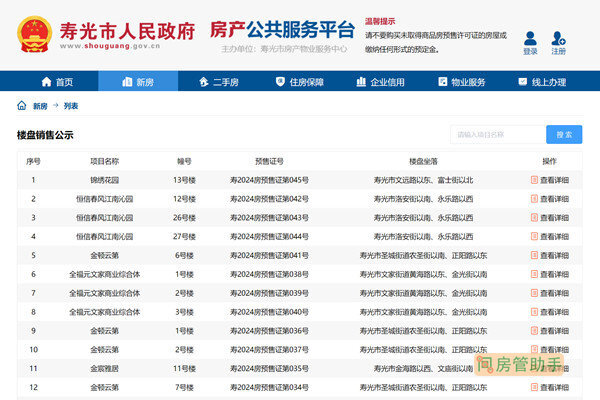Select permit number 寿2024房预售证第038号
Viewport: 600px width, 400px height.
click(x=269, y=274)
